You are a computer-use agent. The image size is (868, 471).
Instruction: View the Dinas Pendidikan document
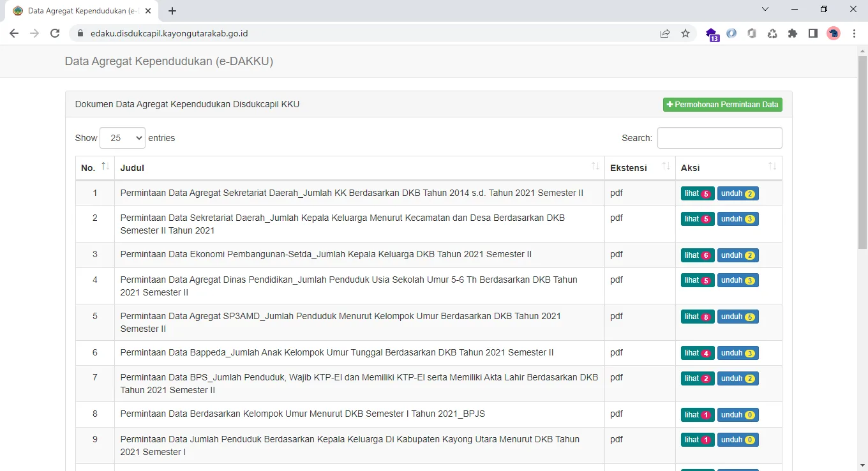pos(698,280)
